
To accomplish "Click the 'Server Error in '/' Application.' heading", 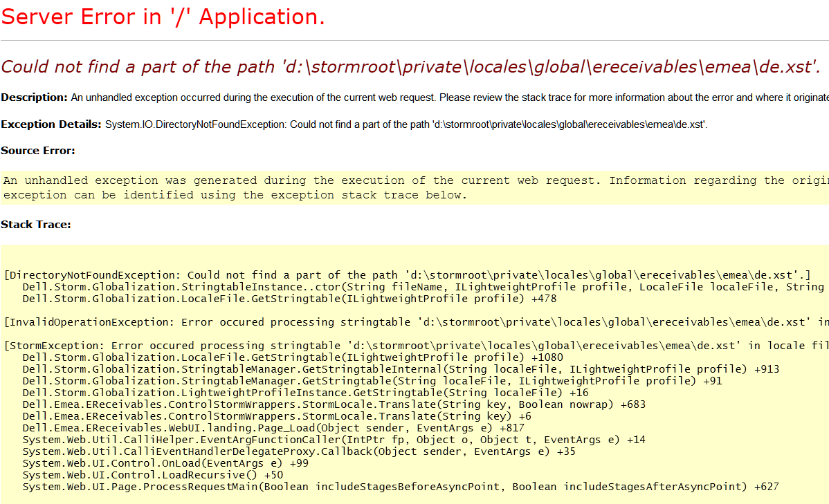I will tap(163, 17).
